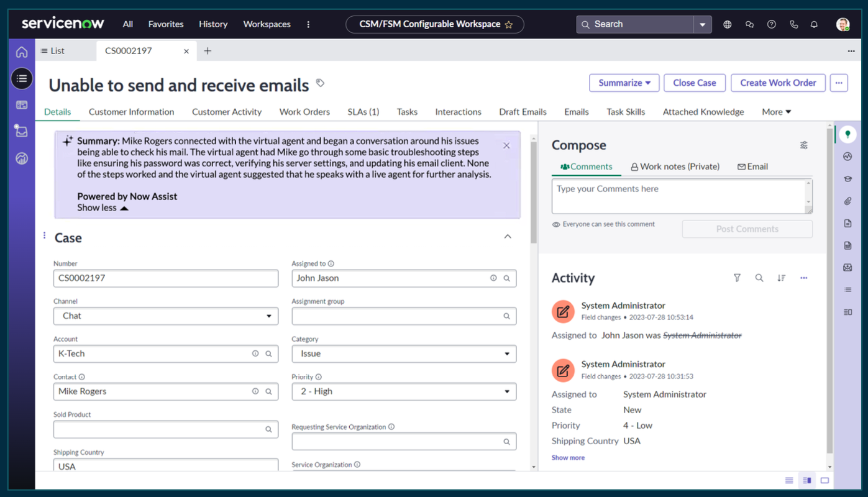The height and width of the screenshot is (497, 868).
Task: Open the help question mark icon
Action: [x=772, y=24]
